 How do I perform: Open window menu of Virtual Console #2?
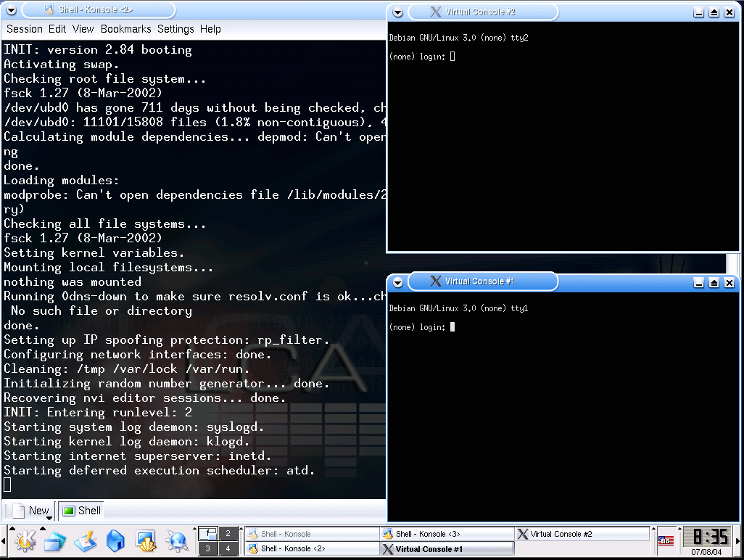click(x=397, y=12)
